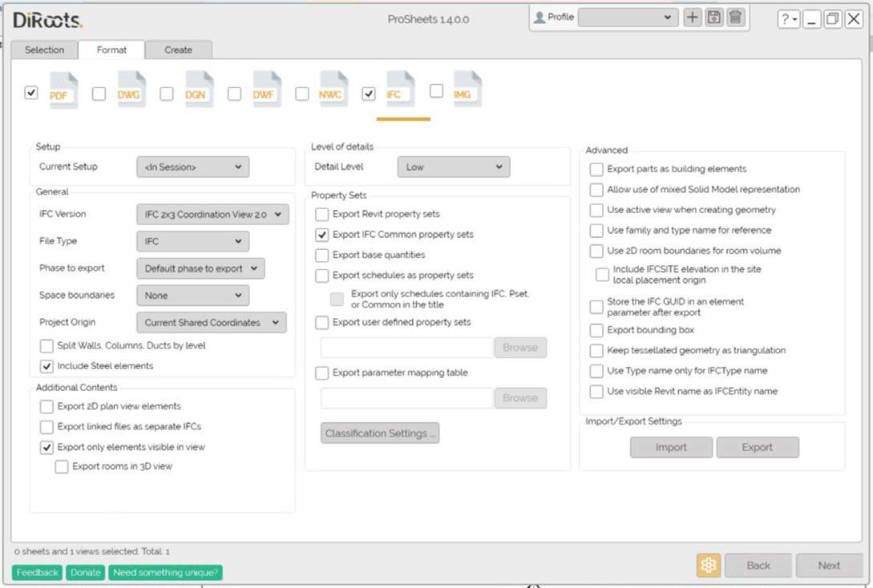Enable Use active view when creating geometry

coord(596,210)
